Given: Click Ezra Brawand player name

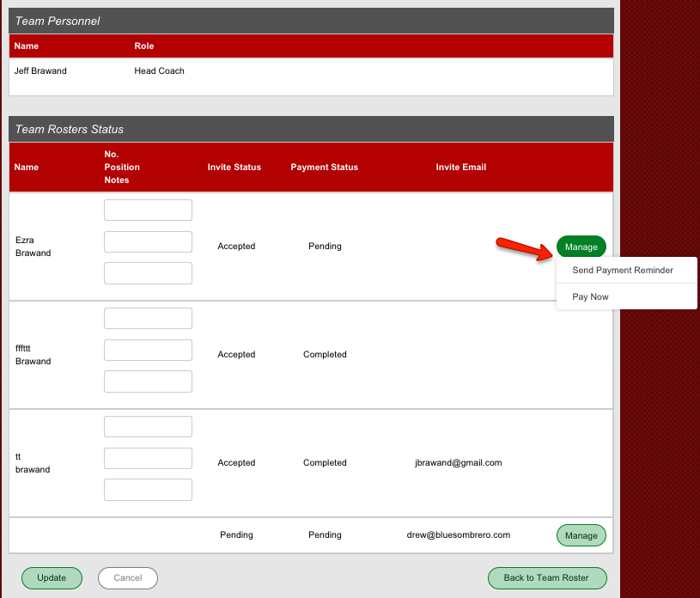Looking at the screenshot, I should click(33, 246).
